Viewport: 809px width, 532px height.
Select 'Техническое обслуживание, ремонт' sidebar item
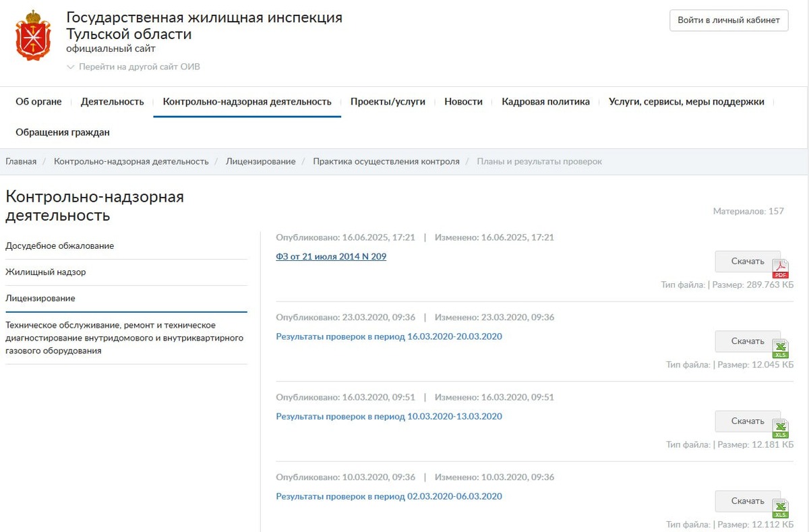pos(126,338)
